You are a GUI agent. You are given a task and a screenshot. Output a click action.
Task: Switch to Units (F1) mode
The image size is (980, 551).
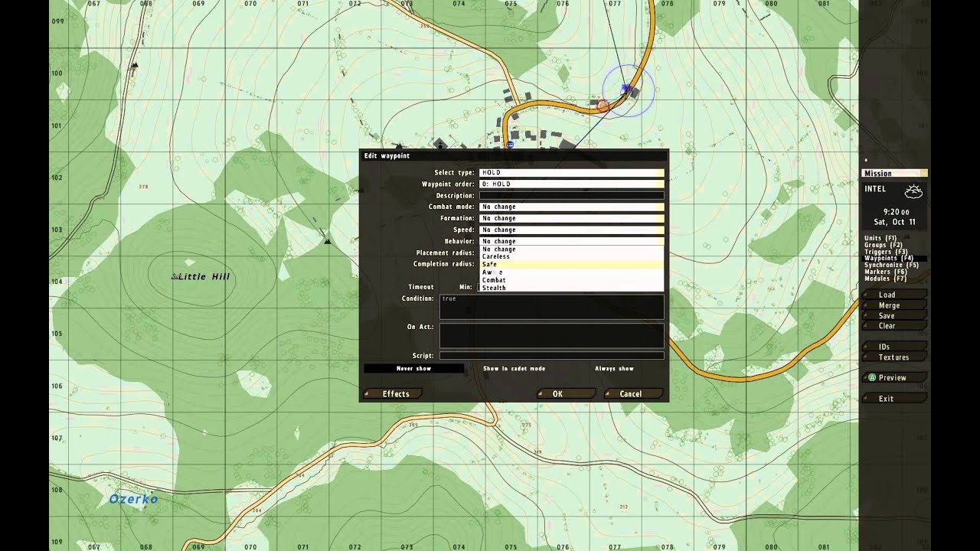[x=880, y=238]
